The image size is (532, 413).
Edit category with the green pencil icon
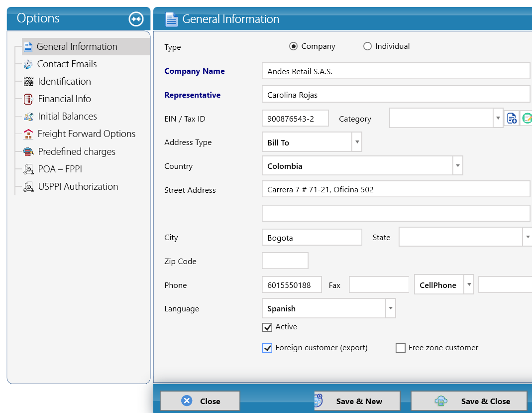(526, 118)
